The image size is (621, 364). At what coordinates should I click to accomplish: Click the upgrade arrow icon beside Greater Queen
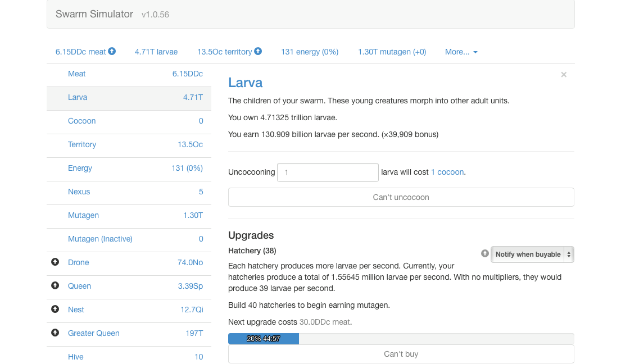pyautogui.click(x=55, y=333)
